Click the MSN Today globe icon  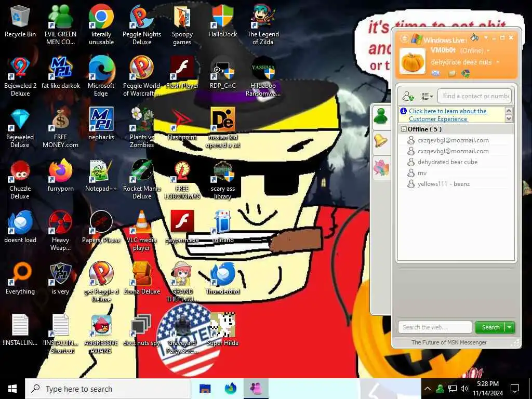click(x=466, y=73)
